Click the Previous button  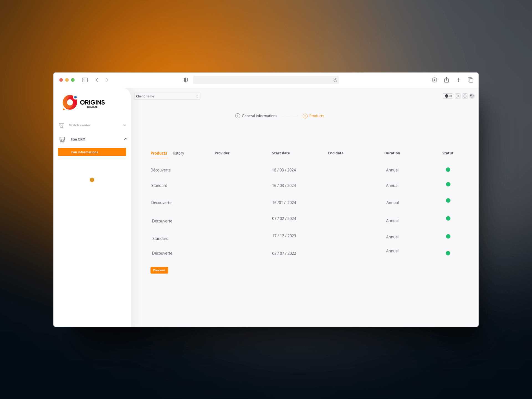point(159,270)
